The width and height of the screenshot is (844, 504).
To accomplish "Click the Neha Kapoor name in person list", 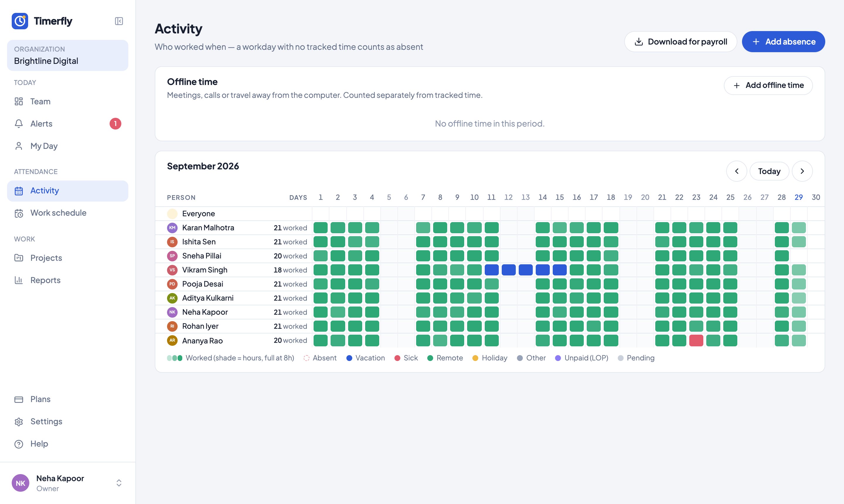I will pyautogui.click(x=205, y=312).
